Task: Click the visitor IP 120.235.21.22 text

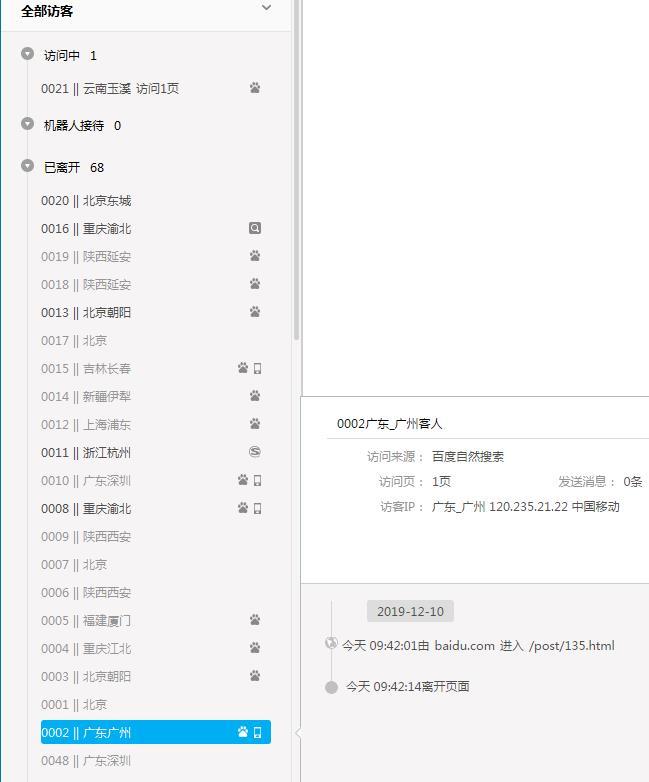Action: 528,507
